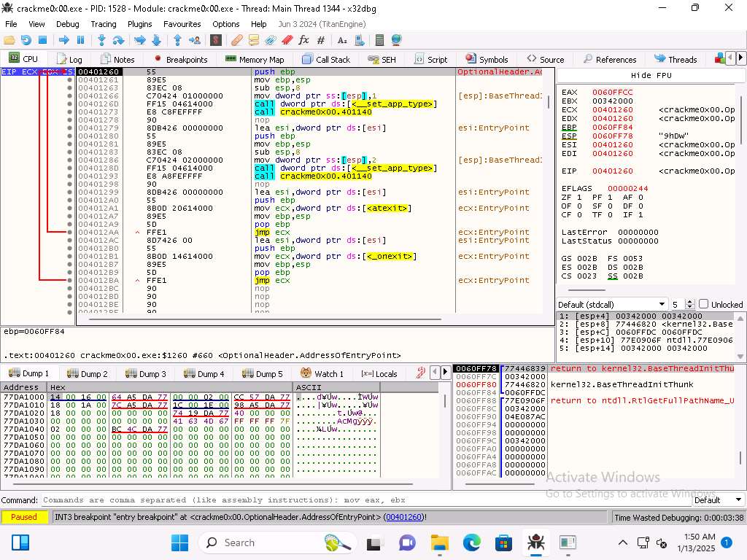Image resolution: width=747 pixels, height=560 pixels.
Task: Increase the argument count stepper
Action: coord(690,301)
